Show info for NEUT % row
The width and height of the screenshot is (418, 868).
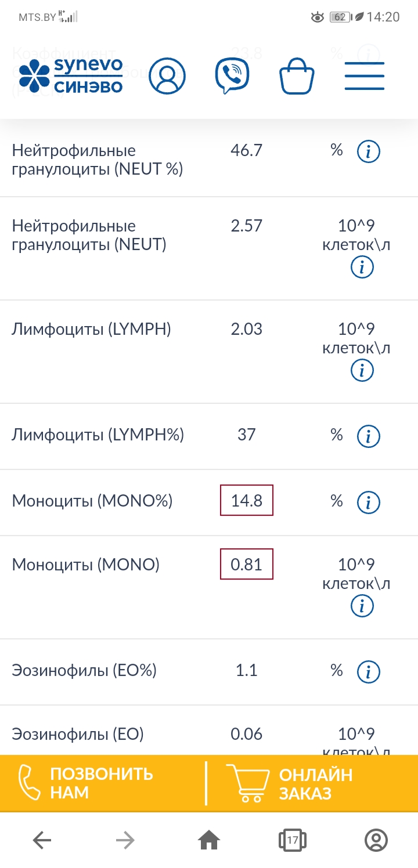point(368,153)
